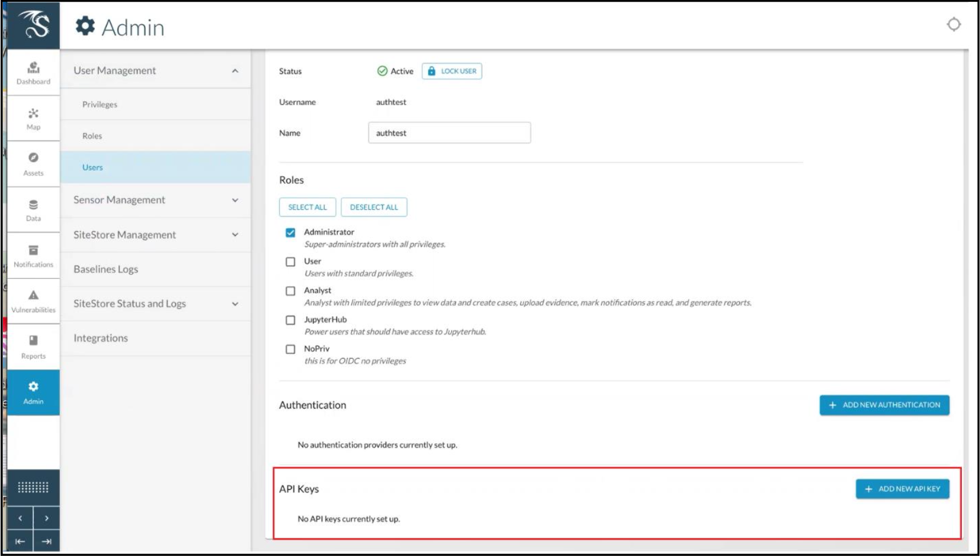980x556 pixels.
Task: Click the crosshair target icon in header
Action: coord(953,24)
